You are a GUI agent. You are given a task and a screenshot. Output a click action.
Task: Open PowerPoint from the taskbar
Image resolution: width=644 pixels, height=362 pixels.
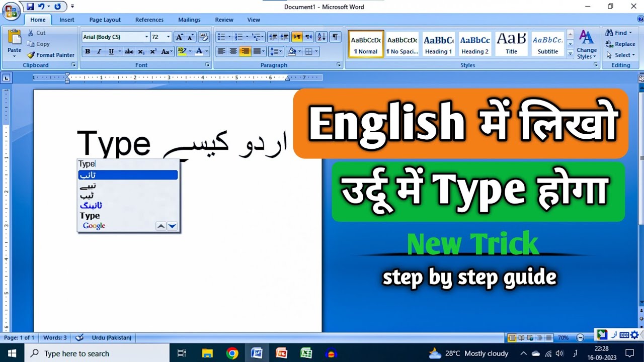coord(281,353)
